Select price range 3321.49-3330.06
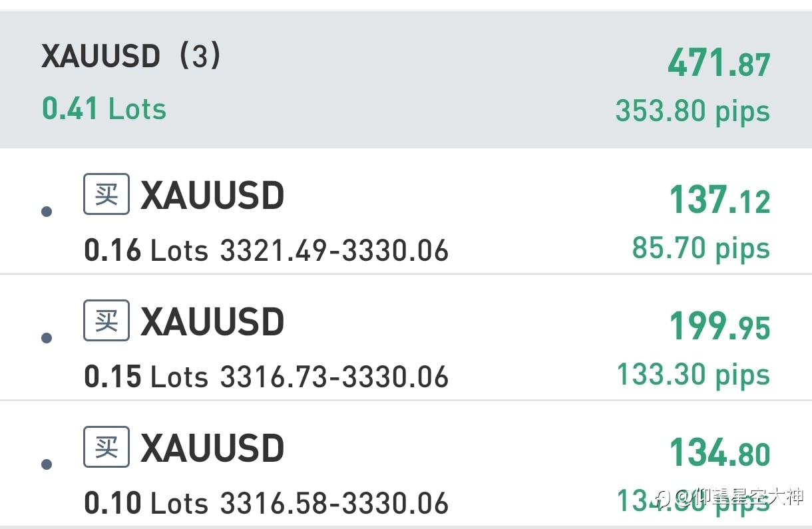The height and width of the screenshot is (529, 812). [x=334, y=251]
